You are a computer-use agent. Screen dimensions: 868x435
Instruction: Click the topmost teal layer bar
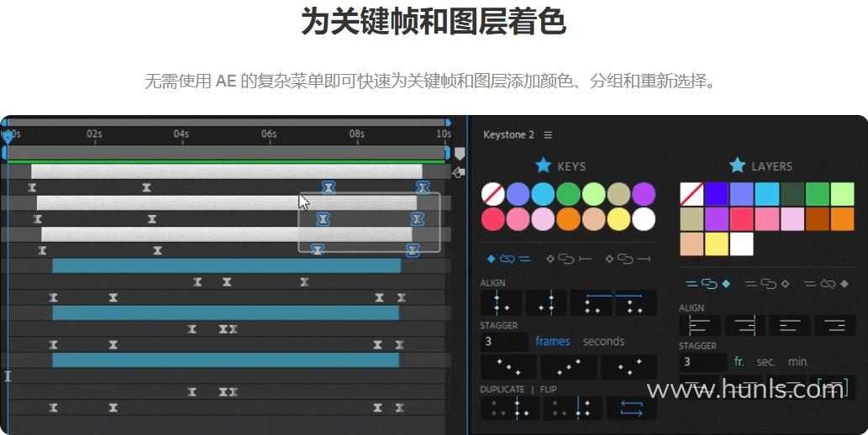click(x=226, y=265)
